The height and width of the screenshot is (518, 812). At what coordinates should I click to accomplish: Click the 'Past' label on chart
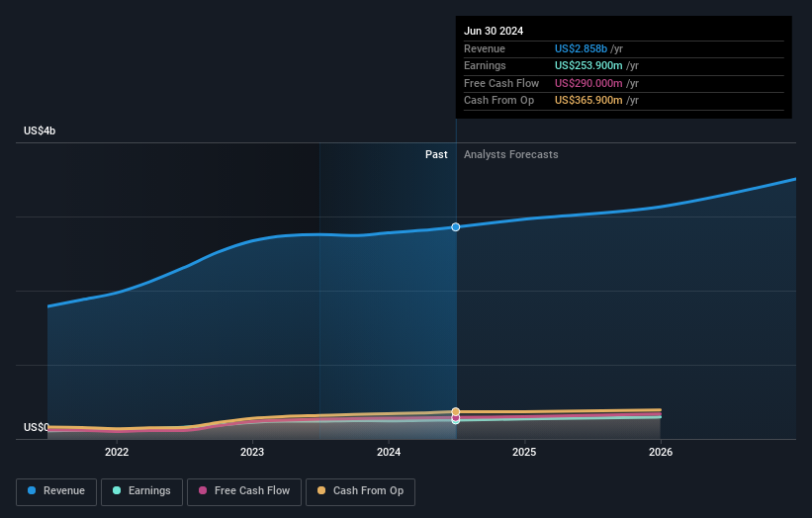tap(436, 155)
